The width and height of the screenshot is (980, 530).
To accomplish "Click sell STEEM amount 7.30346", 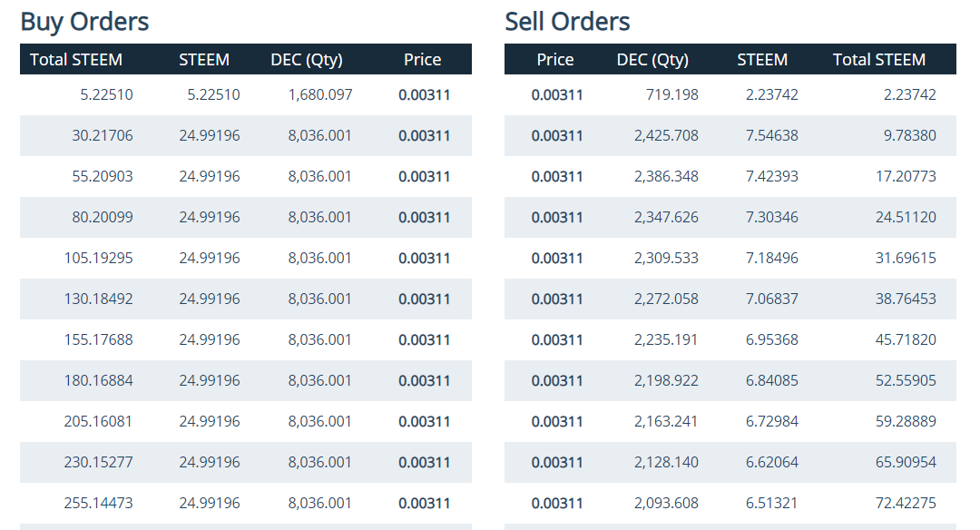I will pos(772,218).
